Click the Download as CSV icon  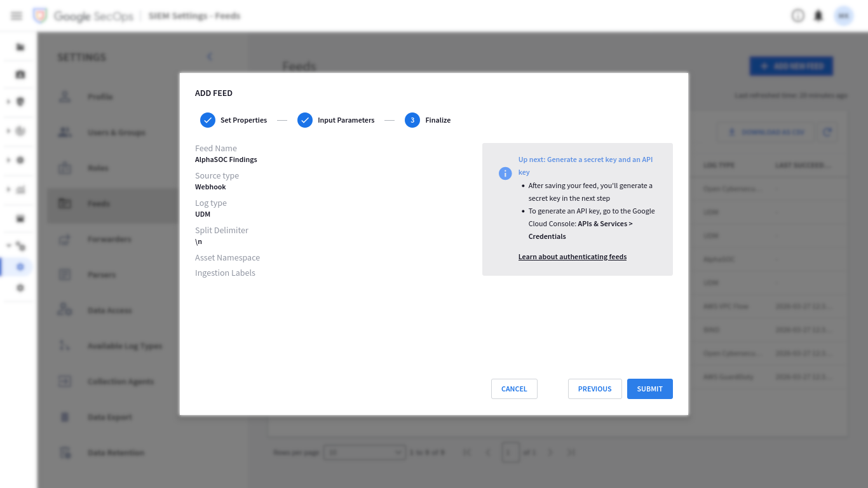[735, 132]
